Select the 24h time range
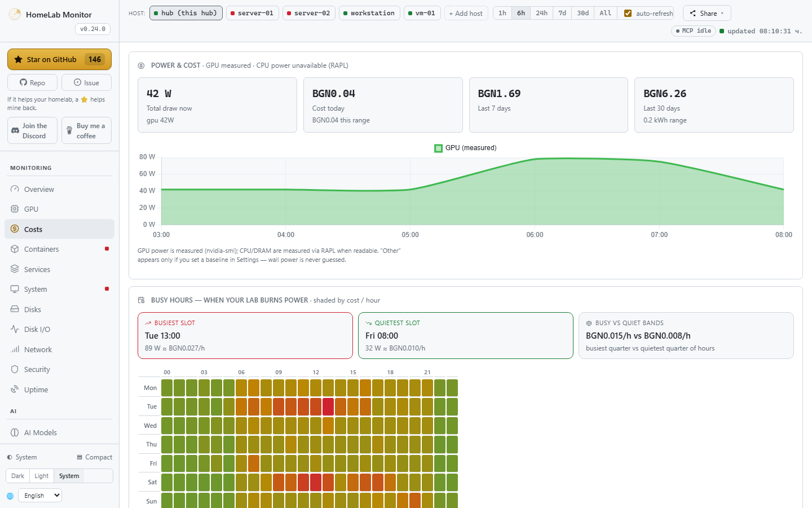Screen dimensions: 812x508 [x=542, y=13]
